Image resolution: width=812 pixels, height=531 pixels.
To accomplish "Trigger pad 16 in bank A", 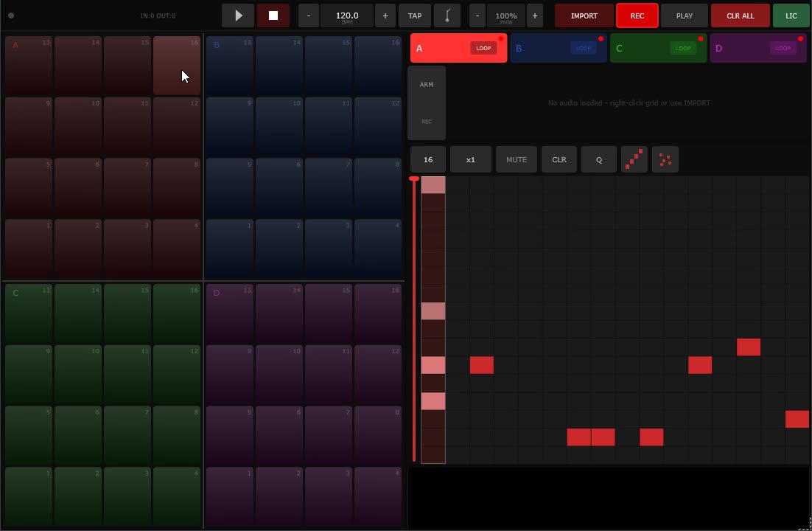I will point(177,66).
